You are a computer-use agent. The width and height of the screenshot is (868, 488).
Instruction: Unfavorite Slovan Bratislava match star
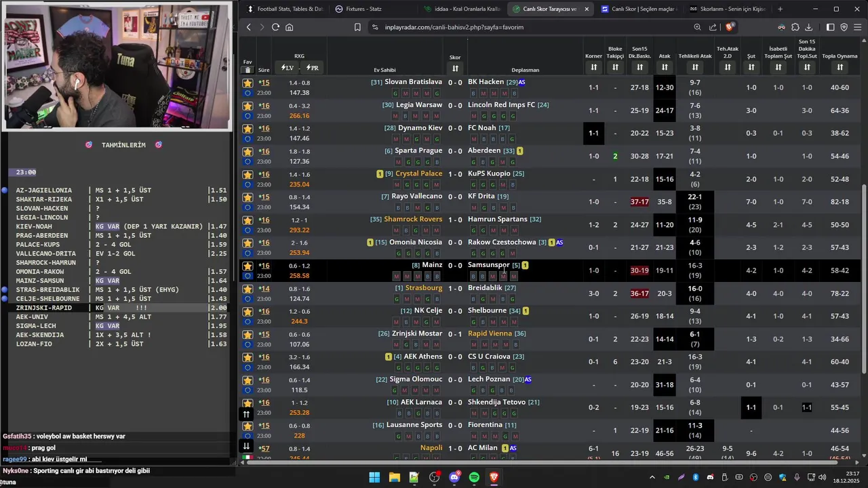click(248, 83)
